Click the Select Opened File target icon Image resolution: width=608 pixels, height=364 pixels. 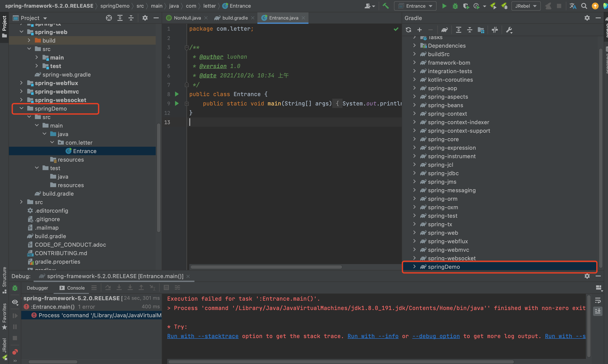coord(109,18)
